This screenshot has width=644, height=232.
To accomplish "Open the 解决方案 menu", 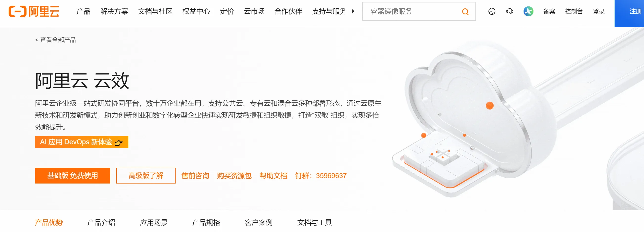I will pos(114,11).
